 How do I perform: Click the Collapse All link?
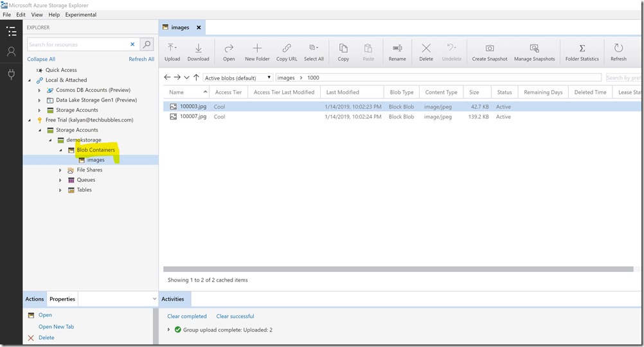point(41,59)
